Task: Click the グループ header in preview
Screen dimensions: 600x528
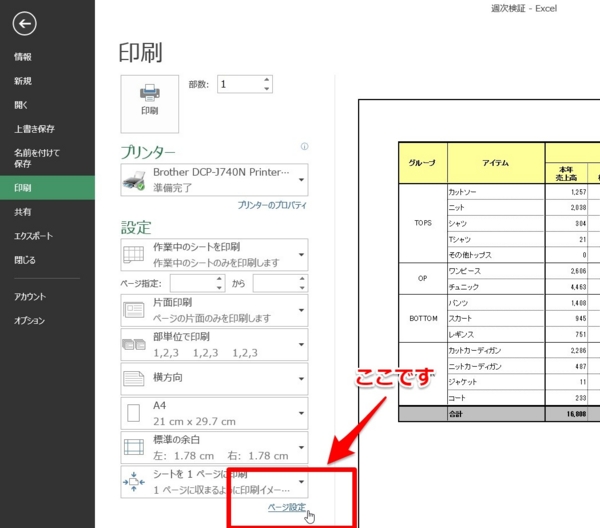Action: pos(422,163)
